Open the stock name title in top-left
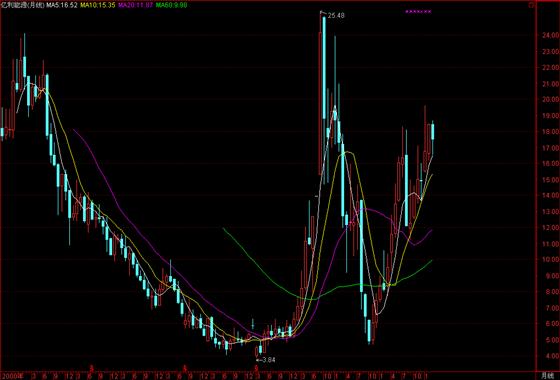Image resolution: width=560 pixels, height=380 pixels. pyautogui.click(x=23, y=5)
